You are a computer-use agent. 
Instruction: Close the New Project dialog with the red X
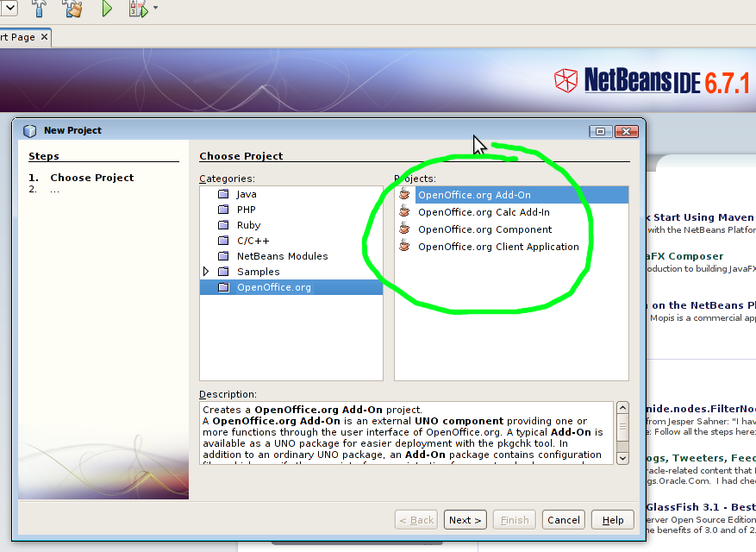627,131
